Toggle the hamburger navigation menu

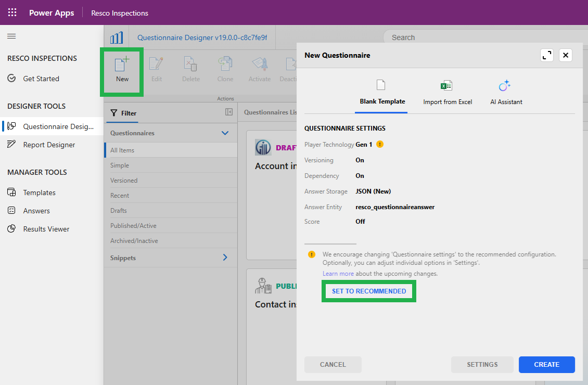[11, 36]
